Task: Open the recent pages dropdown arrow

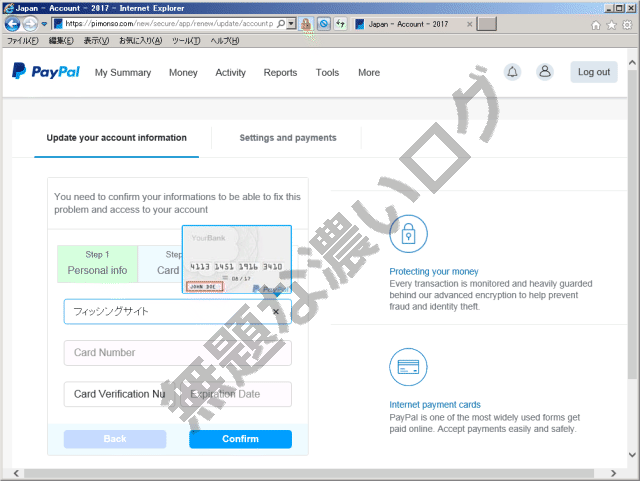Action: coord(44,24)
